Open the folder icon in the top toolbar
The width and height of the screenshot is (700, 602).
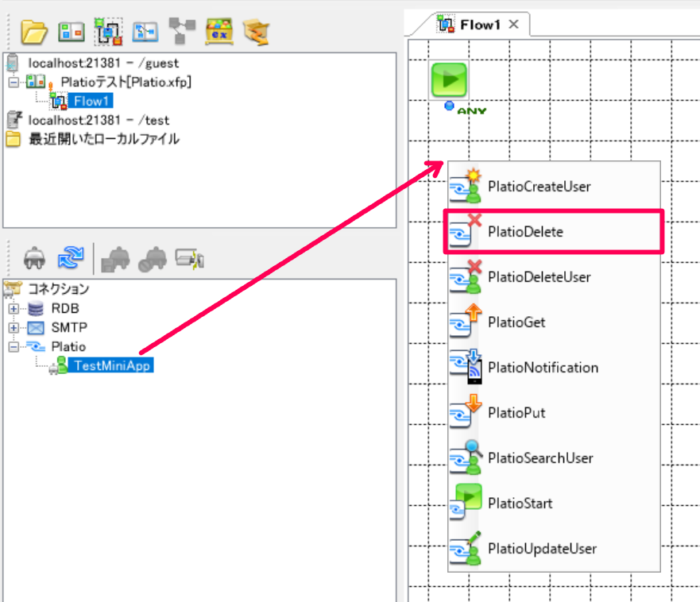tap(34, 32)
